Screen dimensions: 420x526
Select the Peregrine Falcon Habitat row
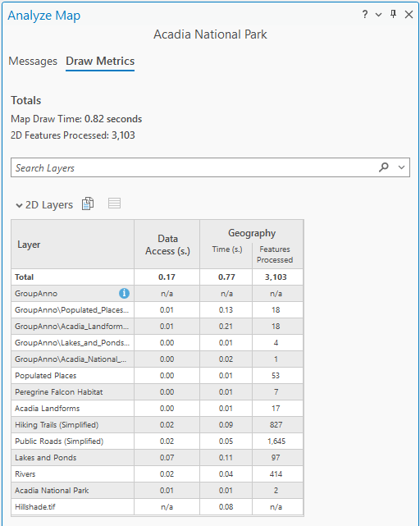157,392
